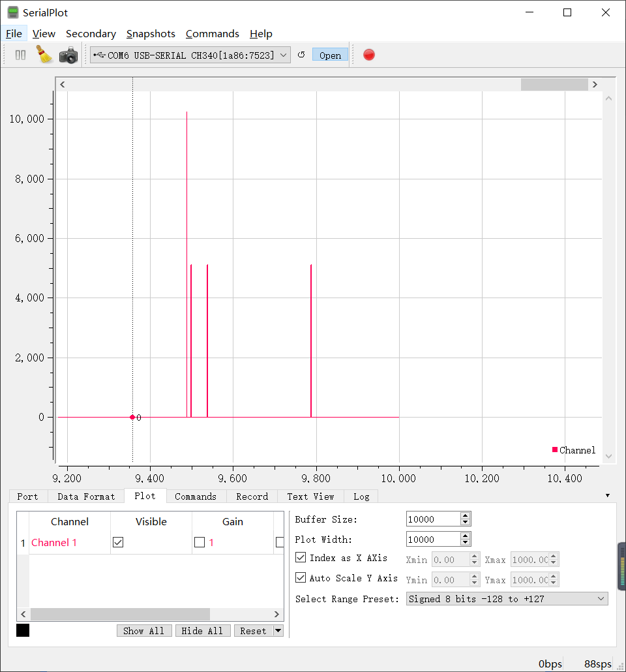This screenshot has height=672, width=626.
Task: Click the red Record button
Action: [x=369, y=55]
